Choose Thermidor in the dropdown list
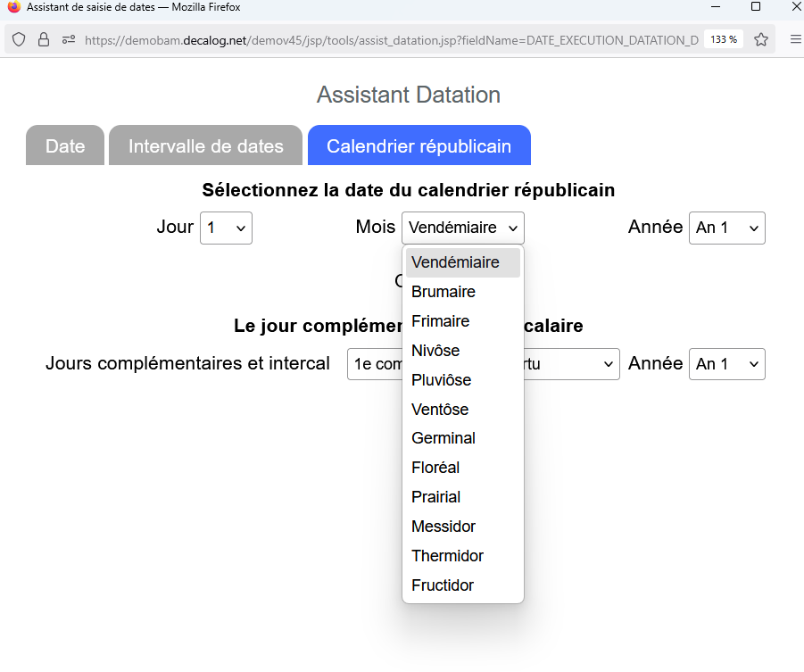Viewport: 804px width, 672px height. pos(447,556)
